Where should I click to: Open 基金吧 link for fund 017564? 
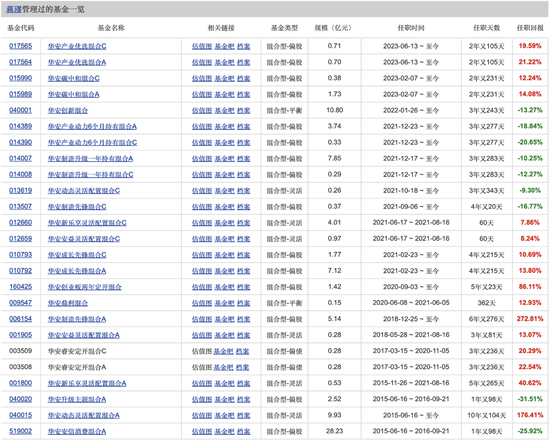click(224, 62)
